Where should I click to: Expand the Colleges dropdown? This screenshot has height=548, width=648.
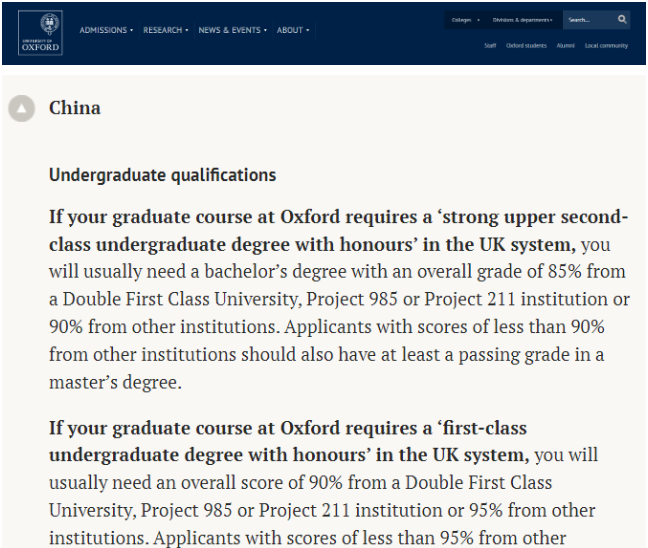click(x=465, y=20)
